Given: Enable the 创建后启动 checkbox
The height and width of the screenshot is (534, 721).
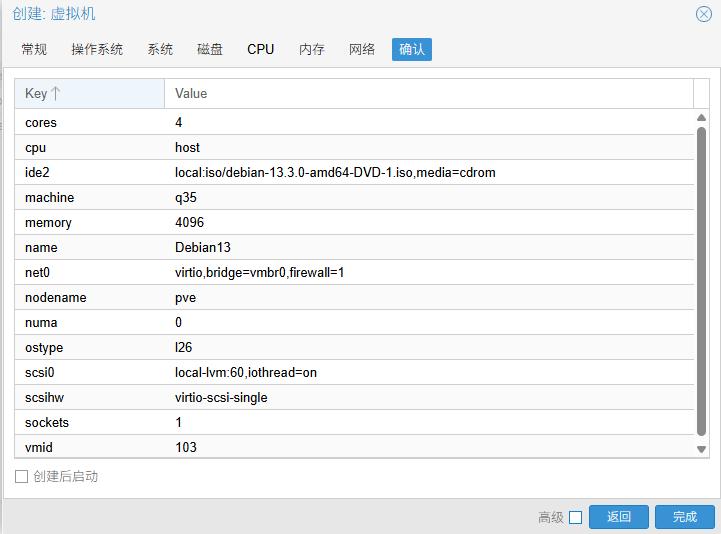Looking at the screenshot, I should (x=21, y=477).
